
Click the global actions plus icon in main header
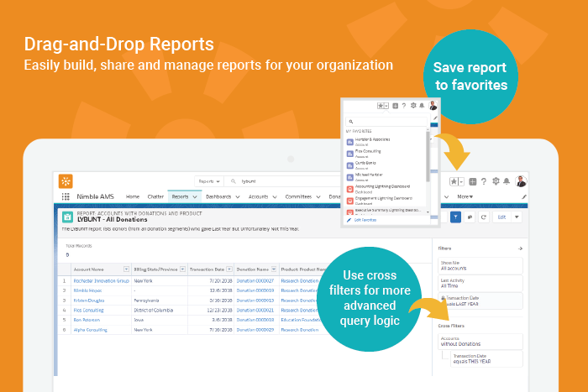[x=473, y=182]
